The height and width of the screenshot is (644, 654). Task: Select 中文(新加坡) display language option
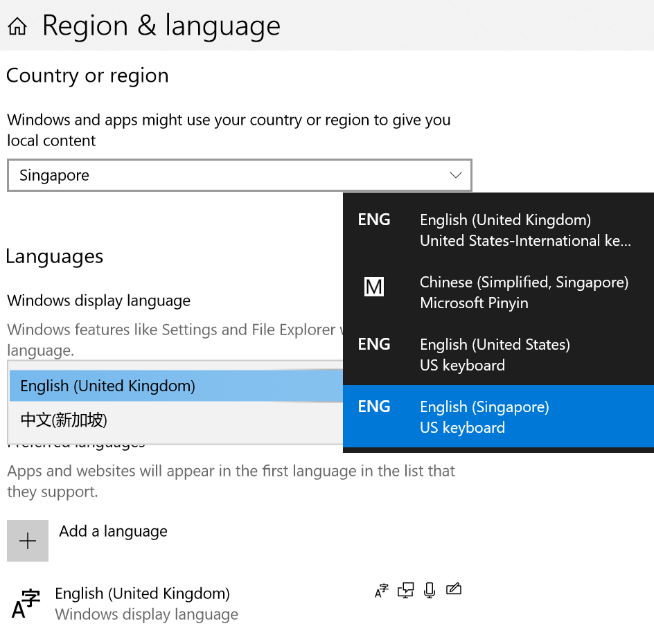coord(176,420)
